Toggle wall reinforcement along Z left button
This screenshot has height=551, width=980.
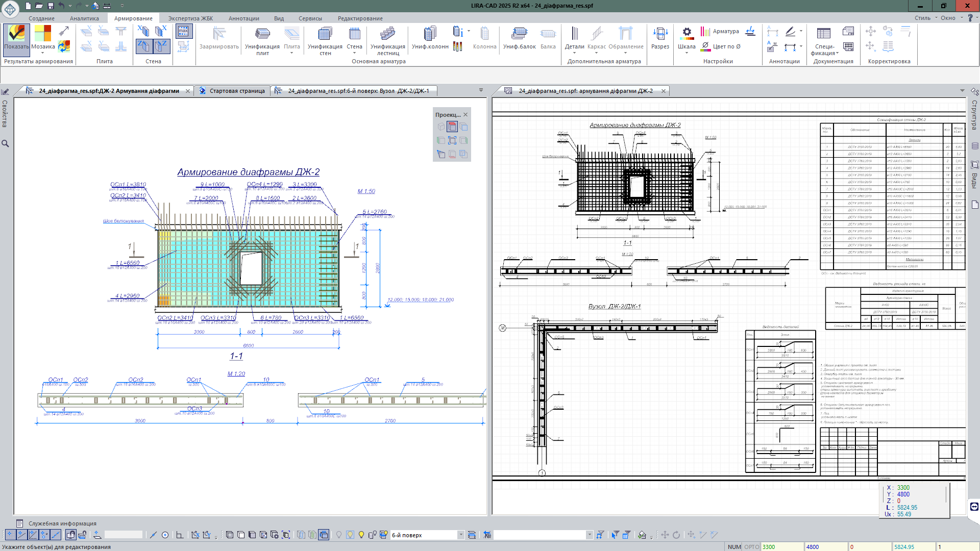(143, 46)
